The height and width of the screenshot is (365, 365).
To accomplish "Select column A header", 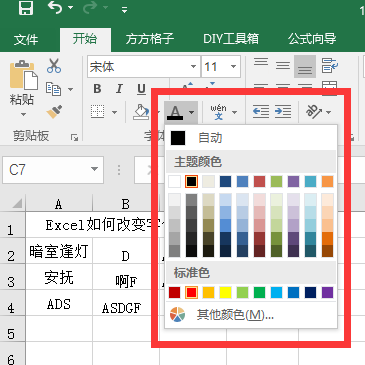I will [59, 203].
